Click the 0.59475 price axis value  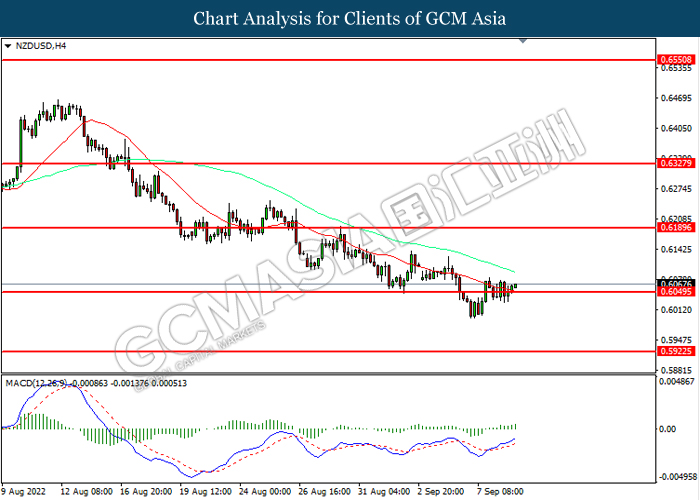[x=676, y=340]
